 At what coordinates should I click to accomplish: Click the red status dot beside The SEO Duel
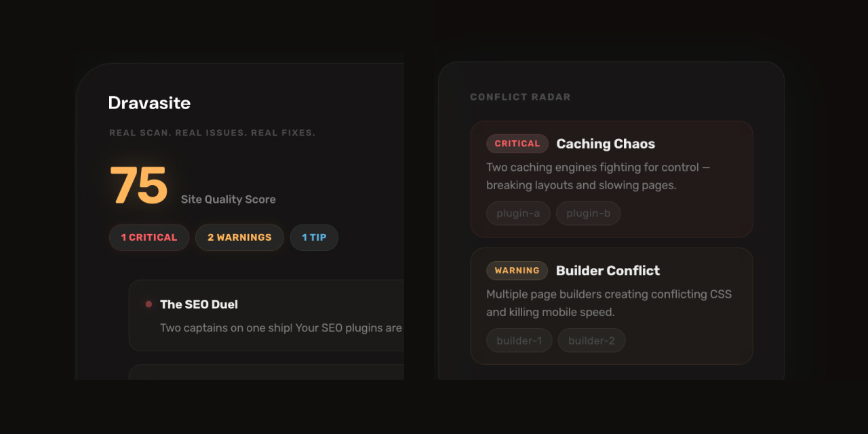pyautogui.click(x=149, y=304)
